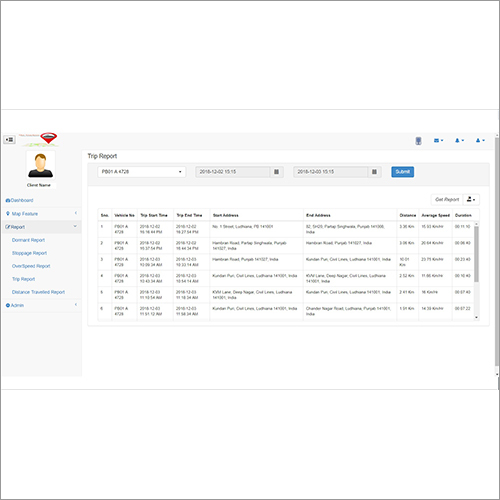Click the Get Report button

[x=447, y=200]
